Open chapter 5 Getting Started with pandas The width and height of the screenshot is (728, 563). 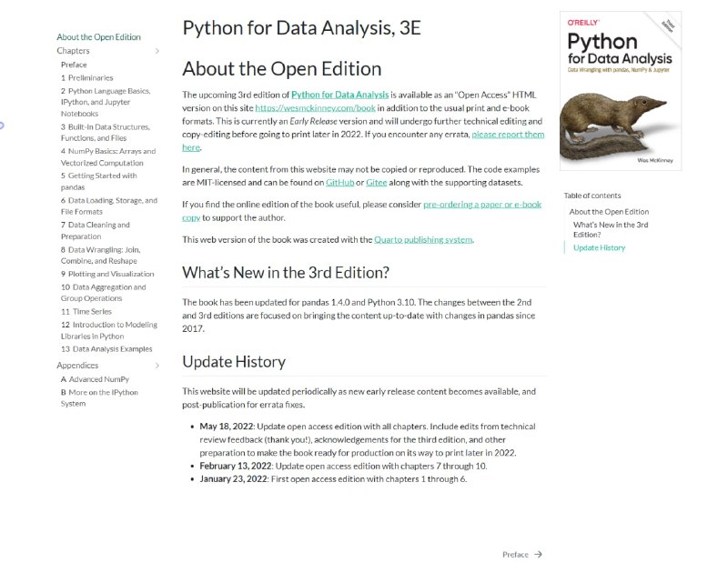(x=99, y=182)
